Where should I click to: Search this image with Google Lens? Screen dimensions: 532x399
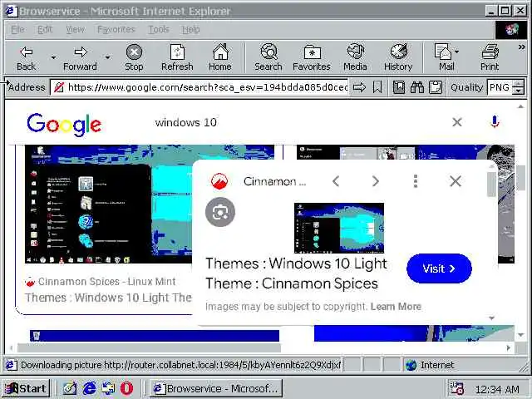220,212
